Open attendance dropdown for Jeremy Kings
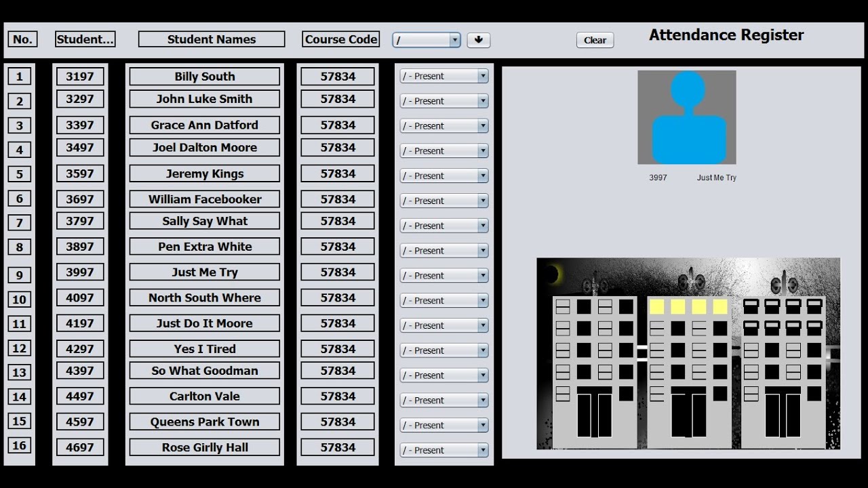Screen dimensions: 868x488 click(444, 176)
